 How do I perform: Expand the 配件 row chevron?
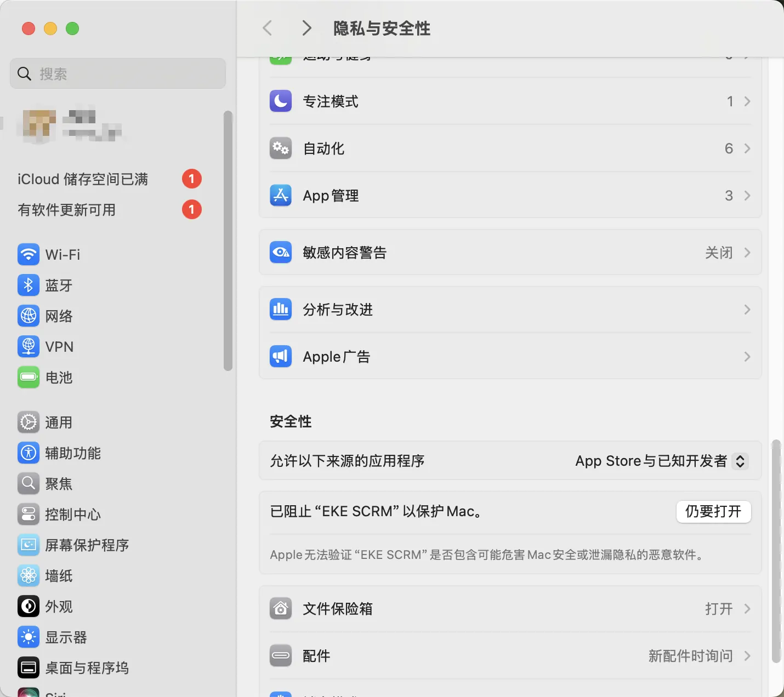[x=747, y=656]
